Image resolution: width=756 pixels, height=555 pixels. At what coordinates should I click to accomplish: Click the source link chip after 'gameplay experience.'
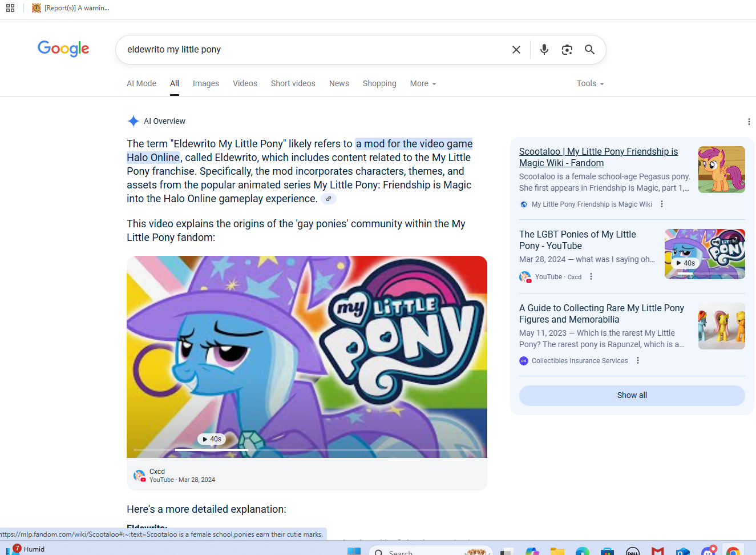(329, 199)
